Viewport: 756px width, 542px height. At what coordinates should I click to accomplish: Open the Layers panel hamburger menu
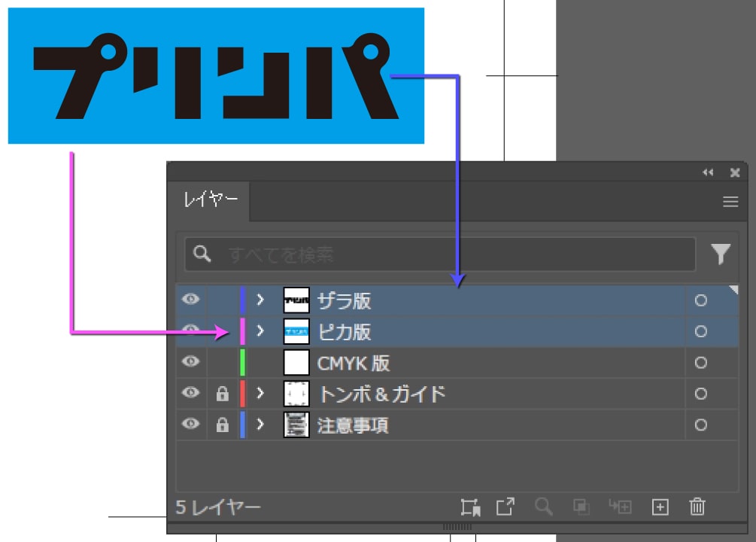pyautogui.click(x=730, y=202)
